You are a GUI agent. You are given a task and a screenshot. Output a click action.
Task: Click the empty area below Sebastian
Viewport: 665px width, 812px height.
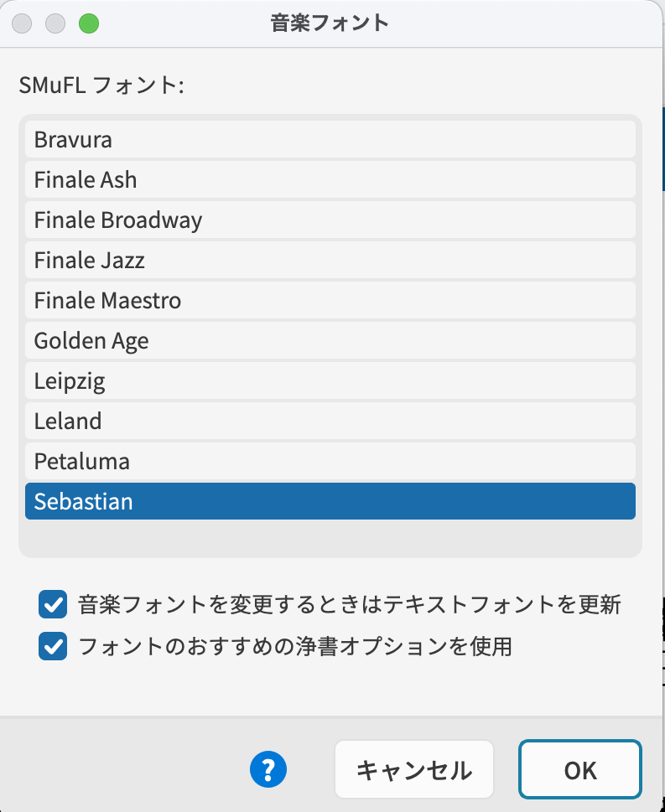[x=330, y=538]
